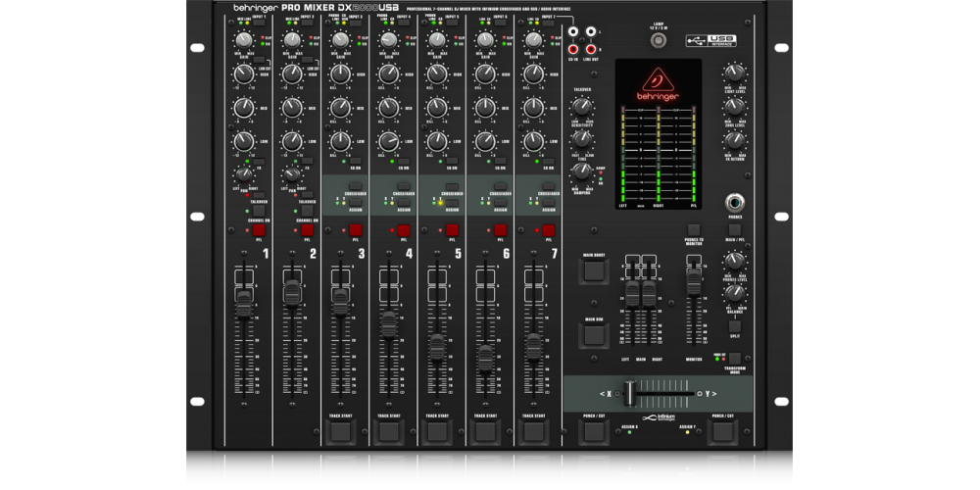Screen dimensions: 980x490
Task: Toggle the channel 1 PFL button
Action: click(259, 230)
